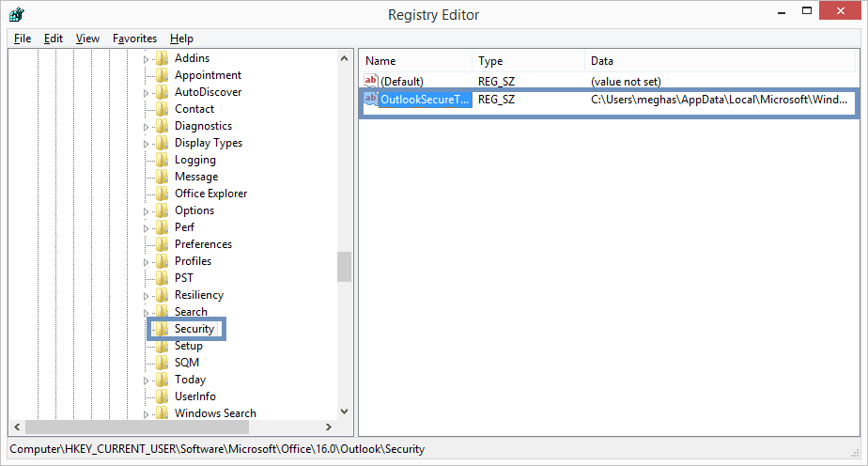Minimize the Registry Editor window

click(782, 12)
